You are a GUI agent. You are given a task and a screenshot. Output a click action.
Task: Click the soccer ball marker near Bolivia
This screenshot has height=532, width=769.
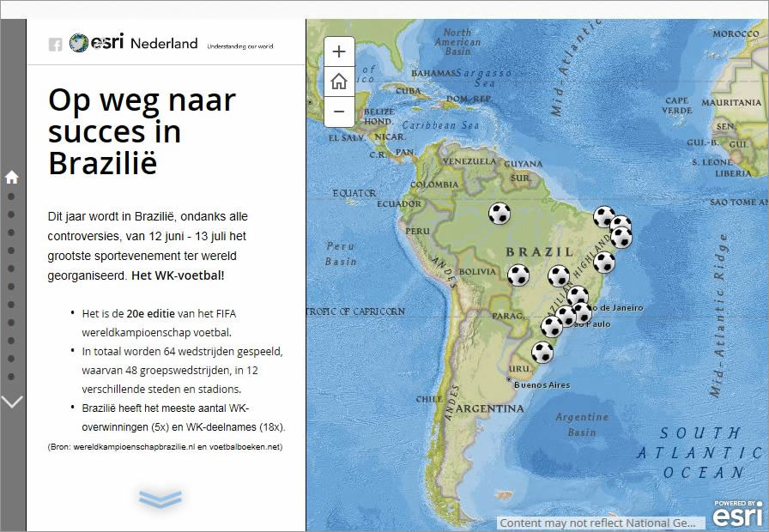click(518, 276)
